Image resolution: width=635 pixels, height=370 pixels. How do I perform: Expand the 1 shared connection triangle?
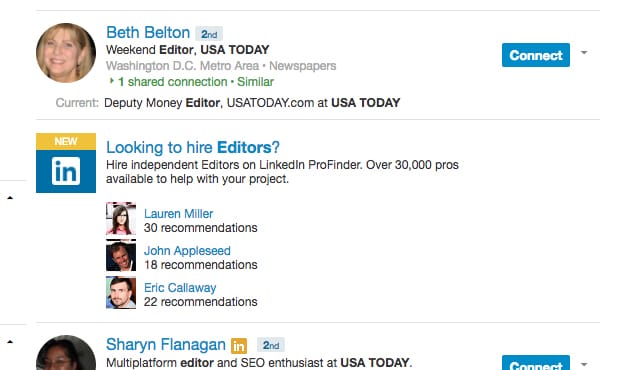112,81
